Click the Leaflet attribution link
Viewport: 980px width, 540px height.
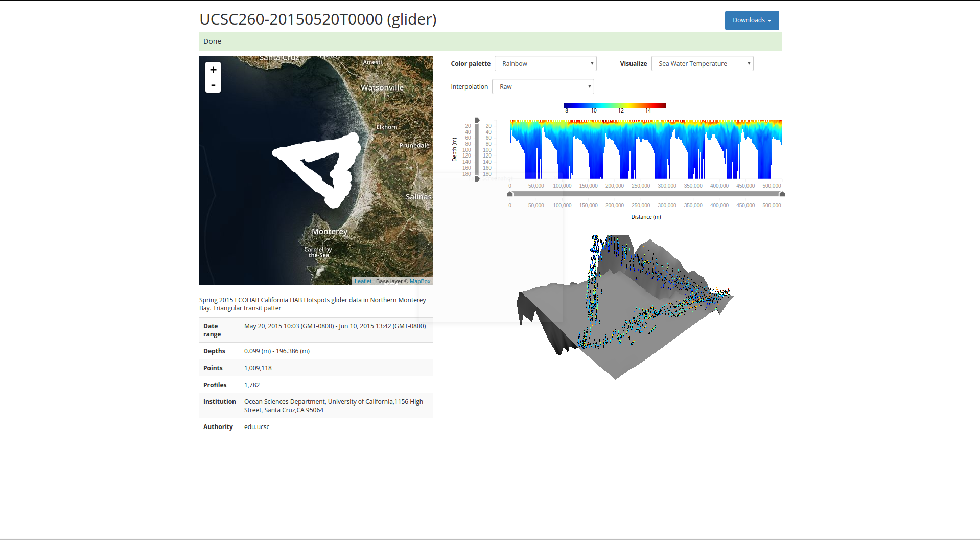(x=363, y=281)
